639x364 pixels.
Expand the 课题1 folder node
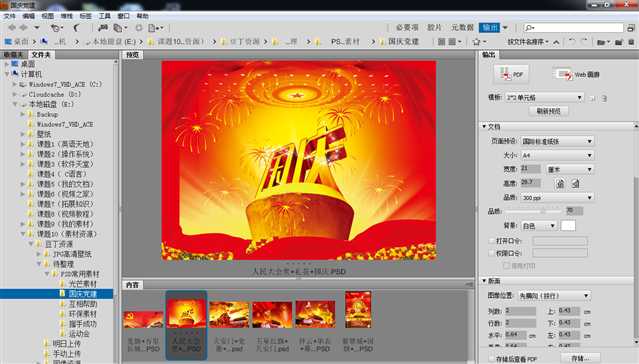coord(23,144)
